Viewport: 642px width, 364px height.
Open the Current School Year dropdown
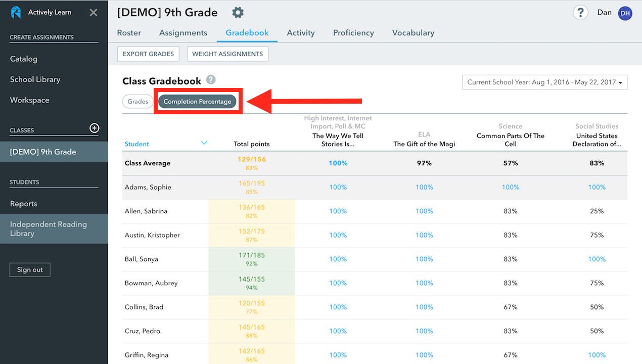(545, 82)
